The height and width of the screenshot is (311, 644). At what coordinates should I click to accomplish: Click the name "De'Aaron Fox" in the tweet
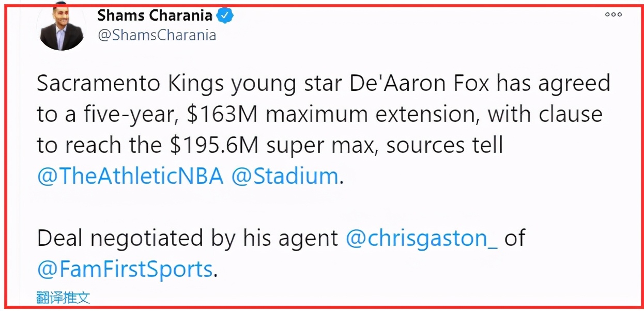(419, 84)
